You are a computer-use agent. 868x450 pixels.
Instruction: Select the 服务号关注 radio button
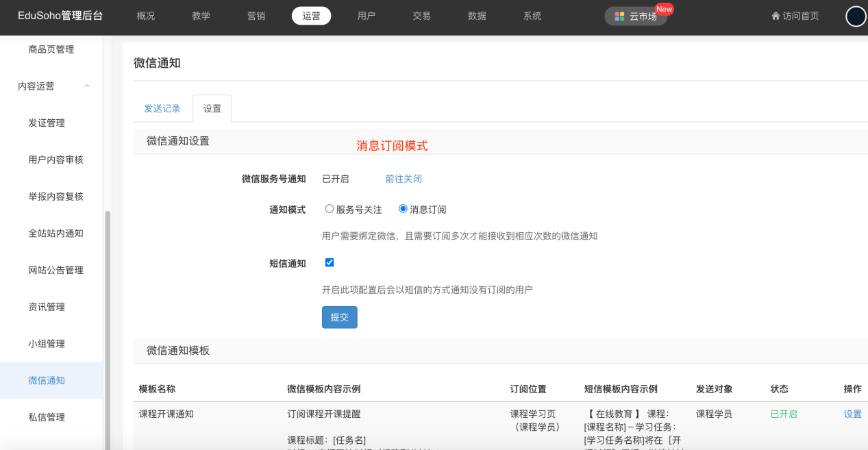pyautogui.click(x=330, y=209)
